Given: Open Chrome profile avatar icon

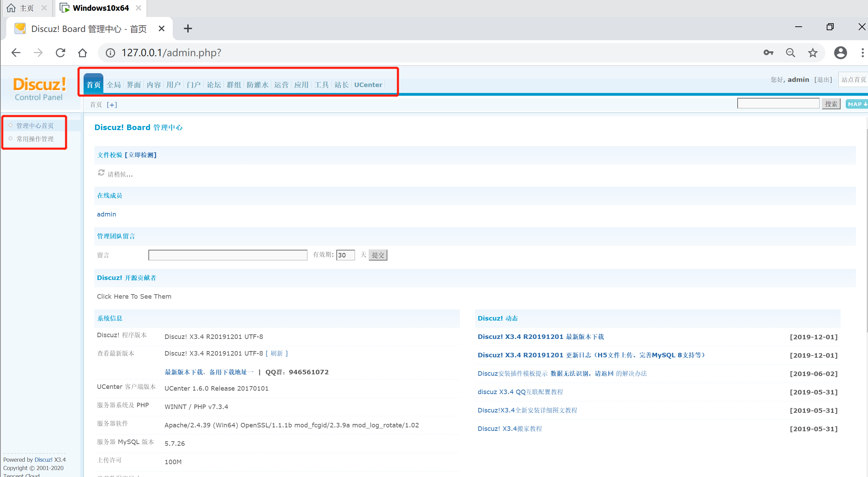Looking at the screenshot, I should coord(840,53).
